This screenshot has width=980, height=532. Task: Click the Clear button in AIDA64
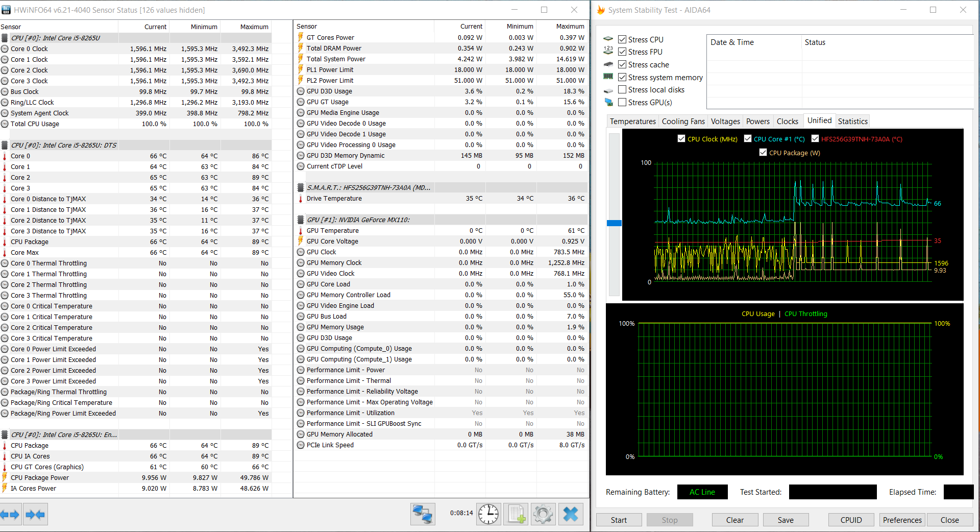(x=735, y=520)
